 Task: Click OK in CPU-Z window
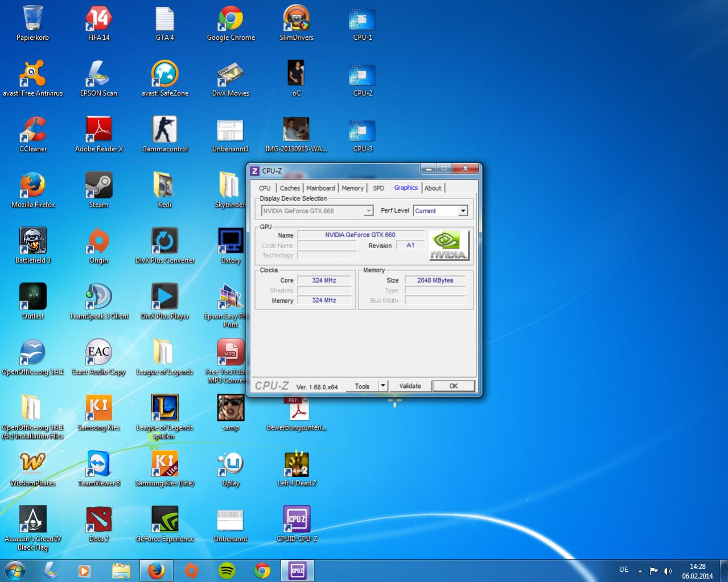pyautogui.click(x=454, y=386)
